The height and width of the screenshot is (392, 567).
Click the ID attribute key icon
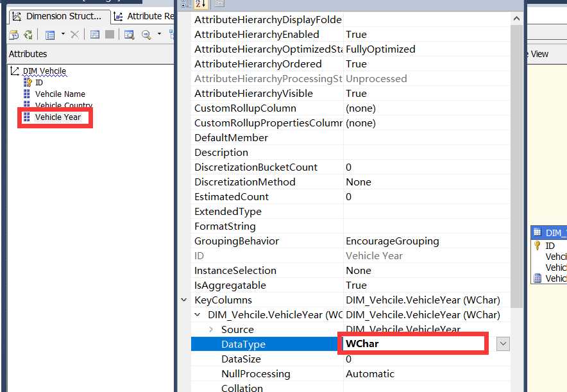point(28,83)
